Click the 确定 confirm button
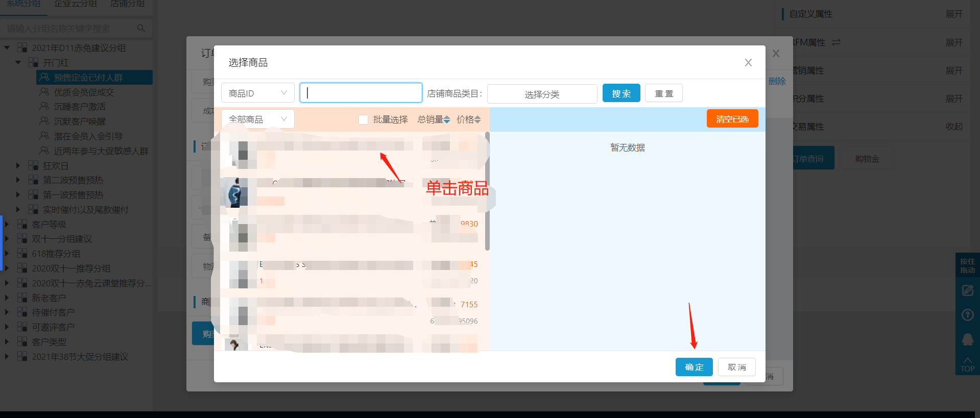The height and width of the screenshot is (418, 980). (x=694, y=367)
